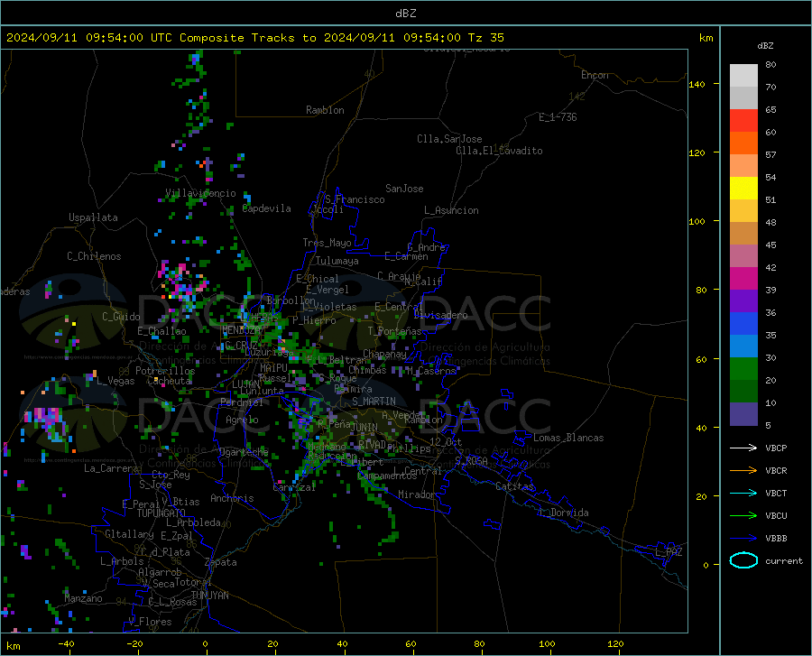Image resolution: width=812 pixels, height=656 pixels.
Task: Click the Potrerillos place label
Action: tap(165, 371)
